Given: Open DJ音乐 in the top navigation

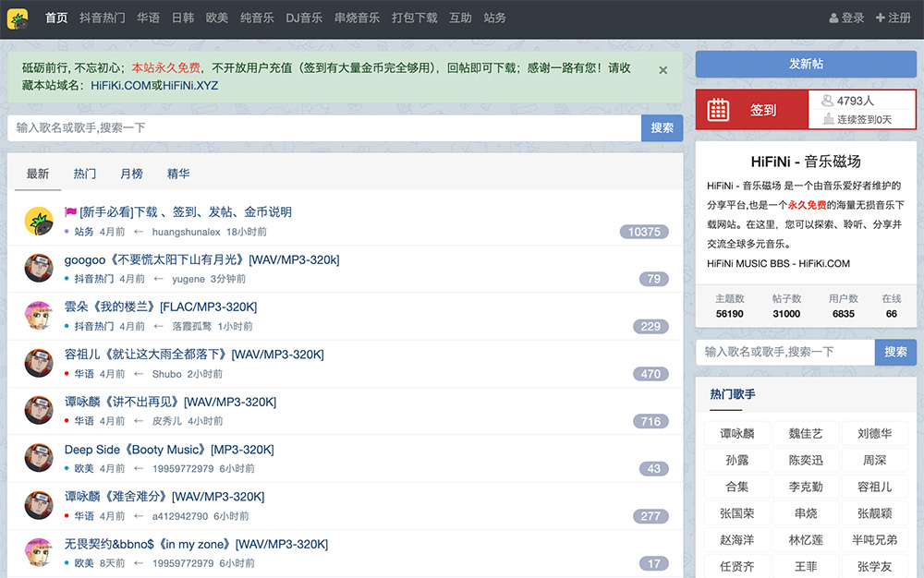Looking at the screenshot, I should (304, 18).
